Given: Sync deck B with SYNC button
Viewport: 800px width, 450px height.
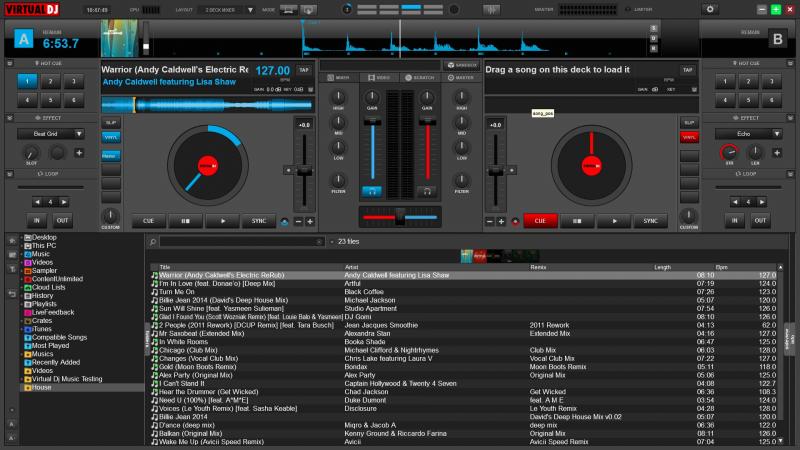Looking at the screenshot, I should [651, 221].
